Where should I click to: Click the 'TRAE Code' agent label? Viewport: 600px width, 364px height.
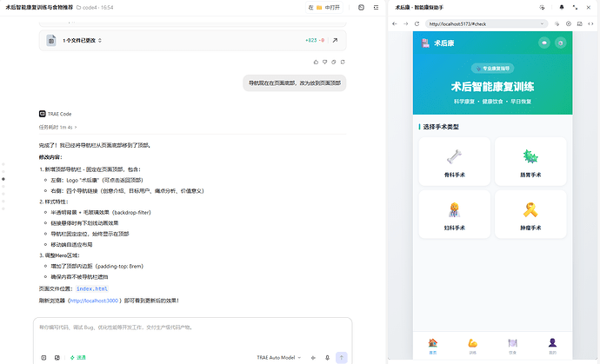(55, 114)
